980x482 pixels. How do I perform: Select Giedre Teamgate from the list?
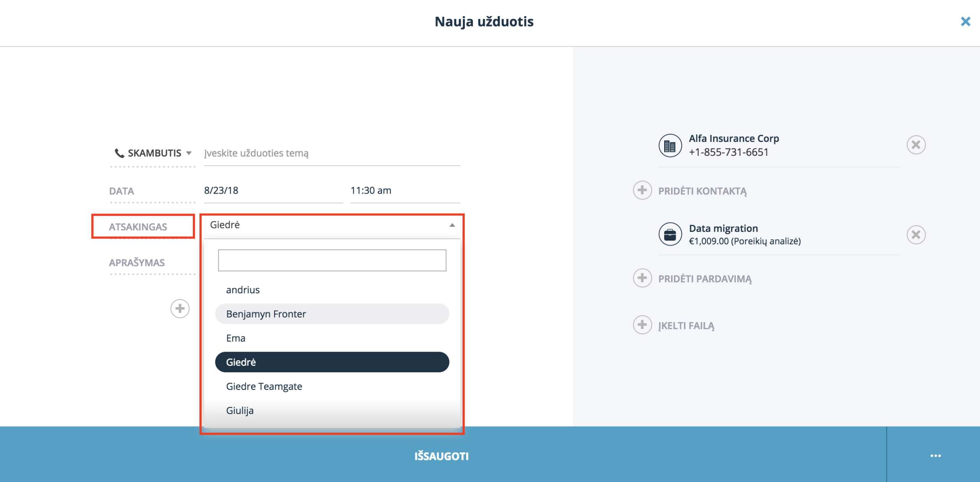click(332, 386)
